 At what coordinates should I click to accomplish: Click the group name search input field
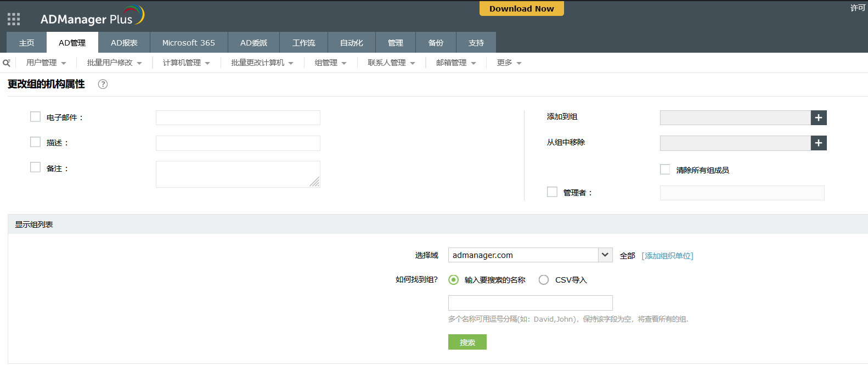(530, 303)
